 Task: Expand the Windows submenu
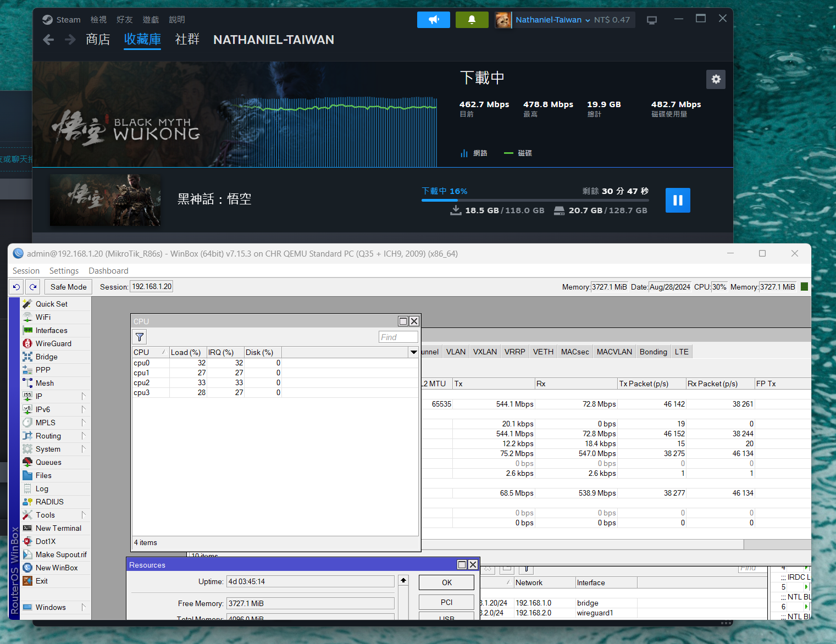tap(84, 607)
